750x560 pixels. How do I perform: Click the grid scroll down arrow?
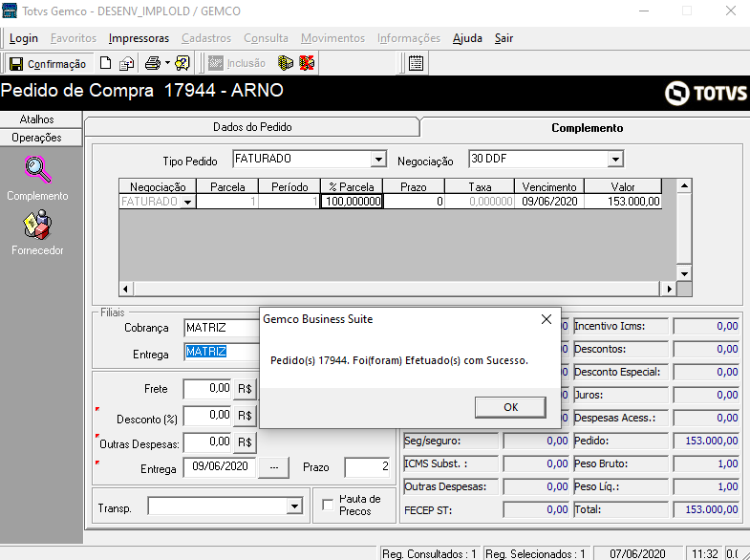684,274
